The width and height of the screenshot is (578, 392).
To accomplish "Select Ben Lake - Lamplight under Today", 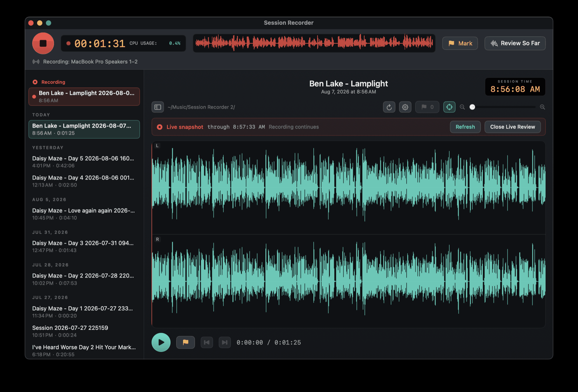I will click(84, 129).
